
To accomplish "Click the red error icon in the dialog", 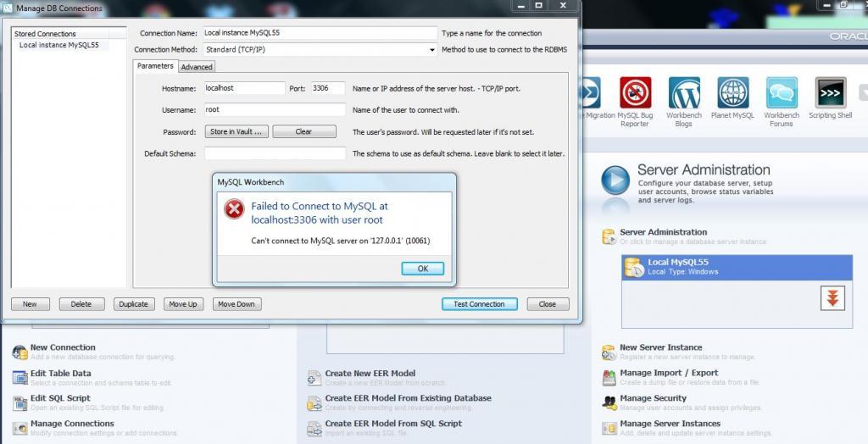I will pos(234,209).
